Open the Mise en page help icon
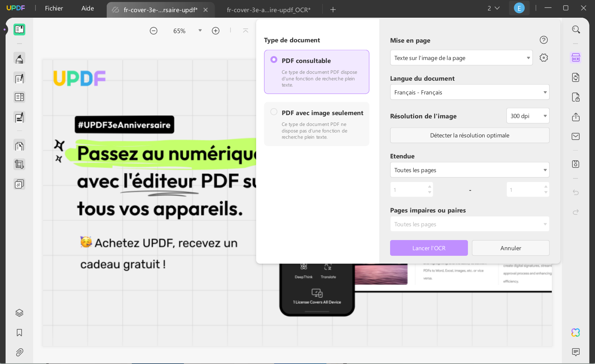The image size is (595, 364). click(x=544, y=40)
